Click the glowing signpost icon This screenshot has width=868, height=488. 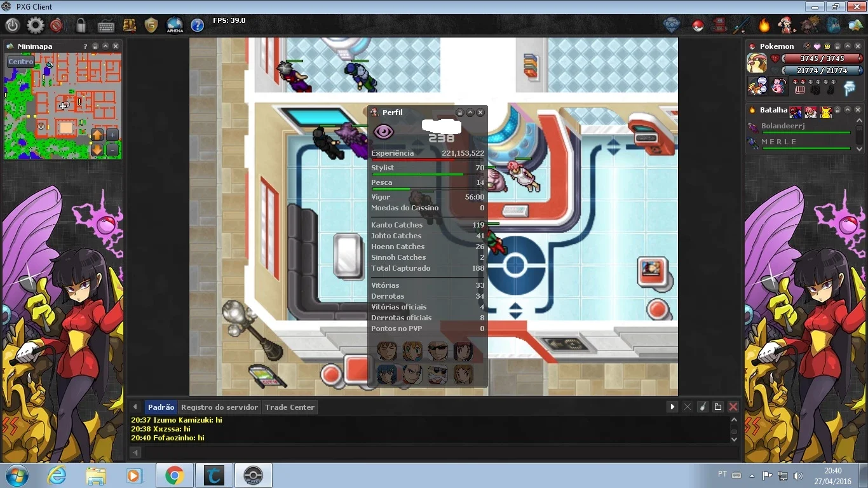tap(850, 88)
